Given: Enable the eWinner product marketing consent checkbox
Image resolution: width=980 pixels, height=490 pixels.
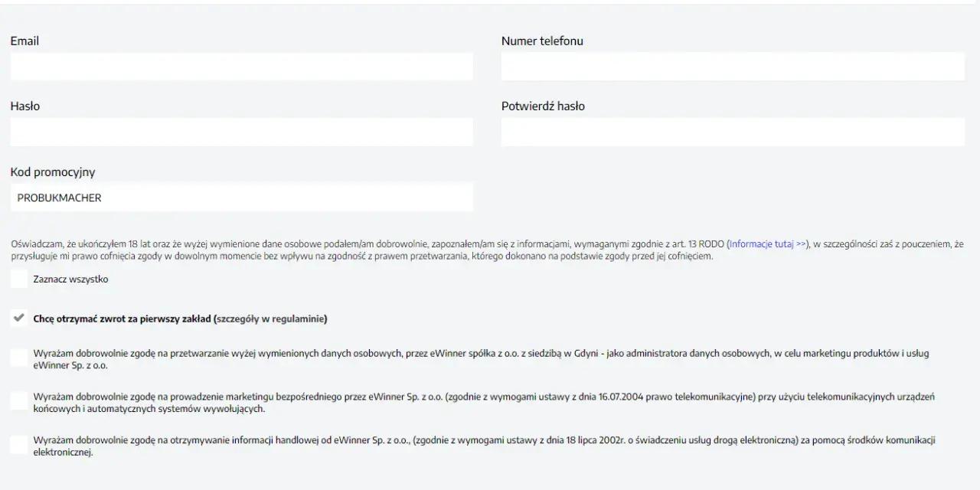Looking at the screenshot, I should point(19,358).
